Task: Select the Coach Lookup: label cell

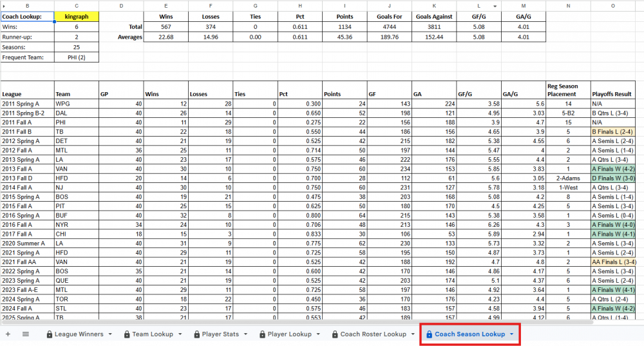Action: [28, 17]
